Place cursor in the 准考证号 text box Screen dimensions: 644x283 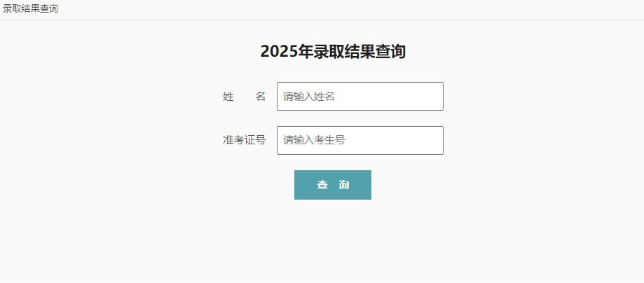point(359,140)
